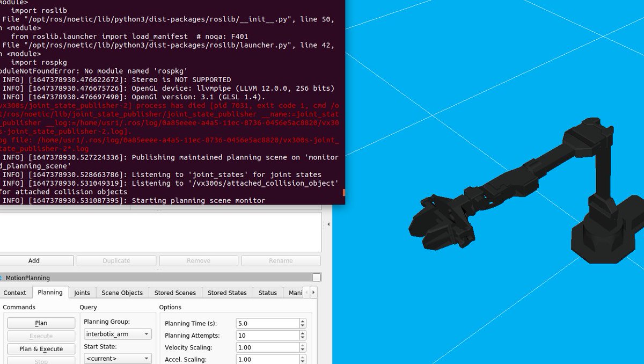
Task: Click the 'Options' section label
Action: 170,307
